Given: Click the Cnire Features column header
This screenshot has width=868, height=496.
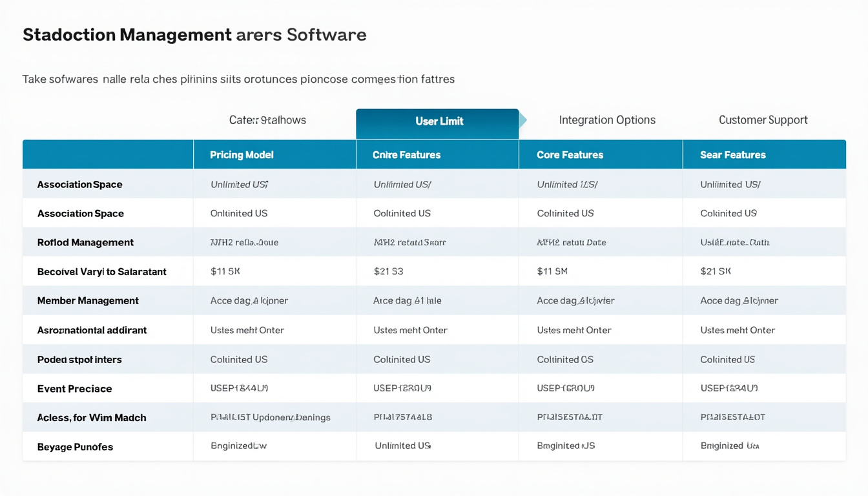Looking at the screenshot, I should coord(406,155).
